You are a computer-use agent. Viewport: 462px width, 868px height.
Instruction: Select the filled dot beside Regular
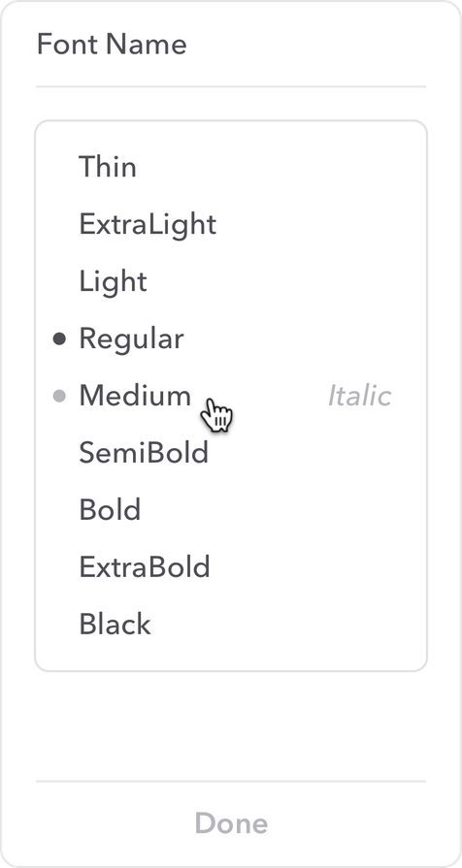[59, 338]
